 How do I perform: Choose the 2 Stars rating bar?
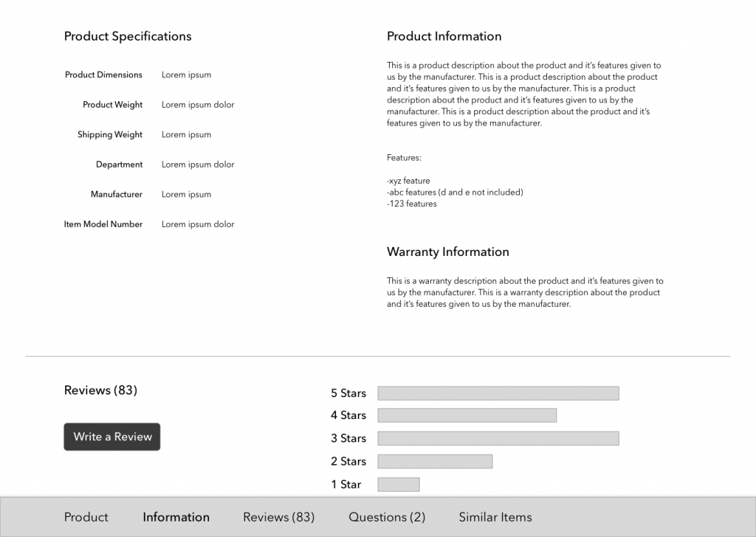click(435, 461)
